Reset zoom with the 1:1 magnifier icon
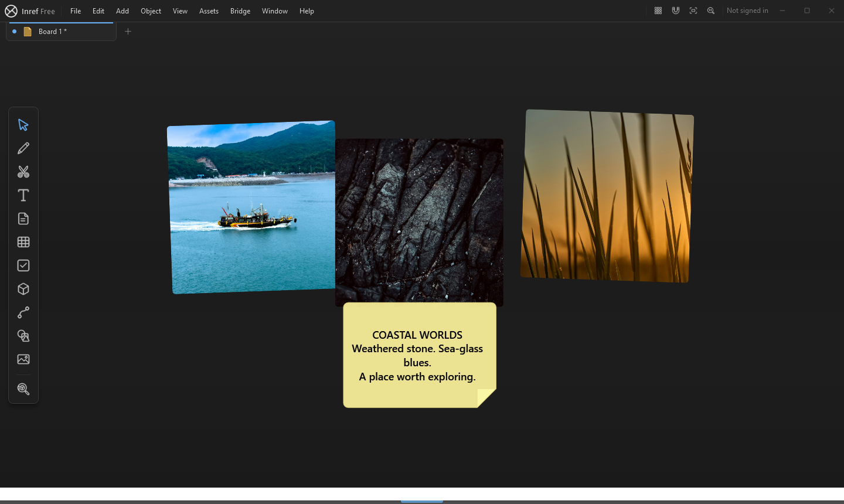 [711, 11]
